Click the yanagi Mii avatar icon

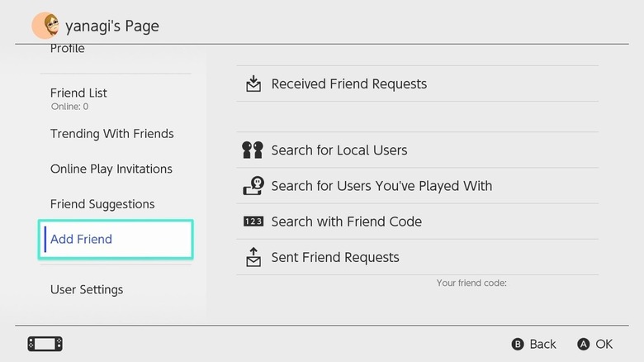point(45,26)
